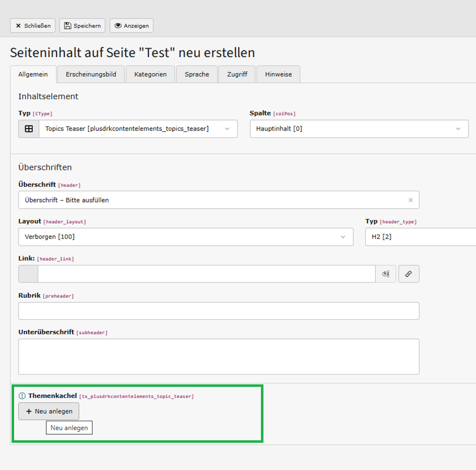The image size is (476, 470).
Task: Switch to the Sprache tab
Action: 197,75
